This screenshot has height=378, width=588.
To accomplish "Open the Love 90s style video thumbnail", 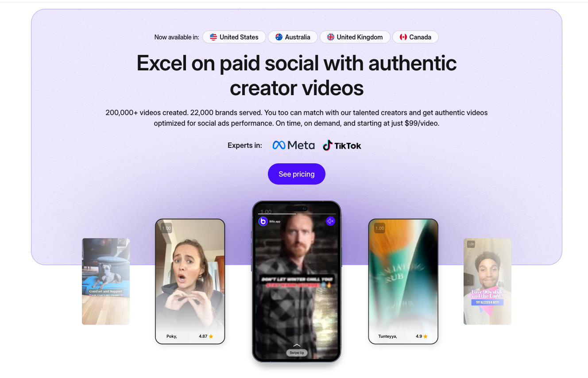I will pyautogui.click(x=487, y=282).
